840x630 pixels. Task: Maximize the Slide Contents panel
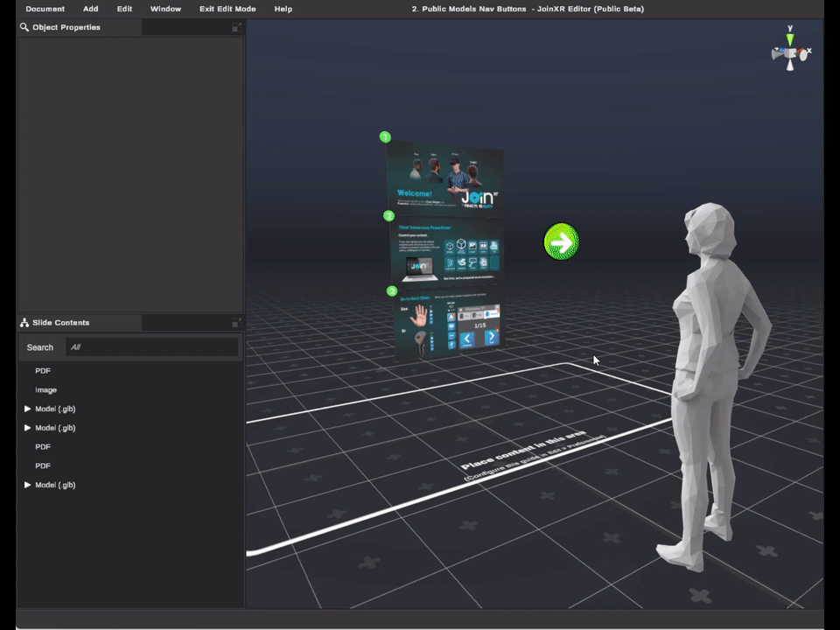click(x=237, y=323)
